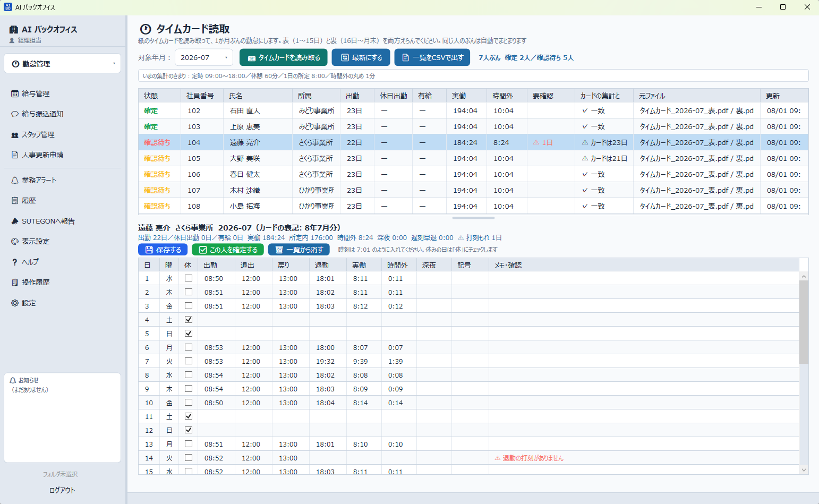Select the row for 大野 美咲
The height and width of the screenshot is (504, 819).
[473, 158]
